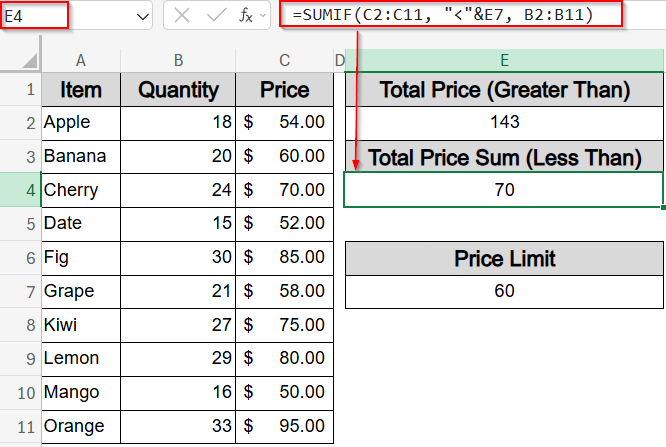Select the price cell $80.00

(x=284, y=359)
